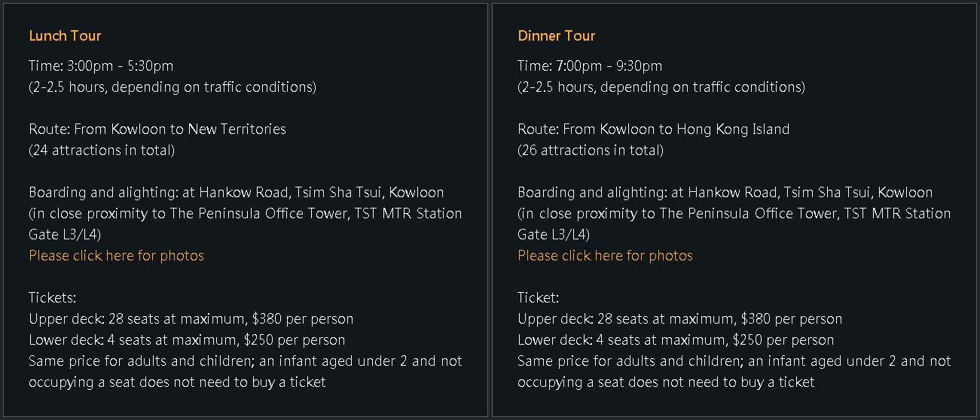Click Dinner Tour boarding and alighting line

pos(725,192)
